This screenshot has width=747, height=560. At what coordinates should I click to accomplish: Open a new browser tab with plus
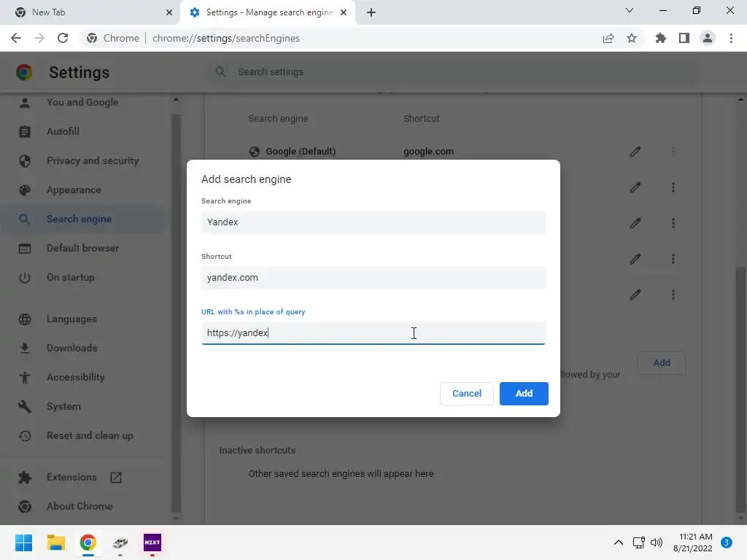click(371, 12)
